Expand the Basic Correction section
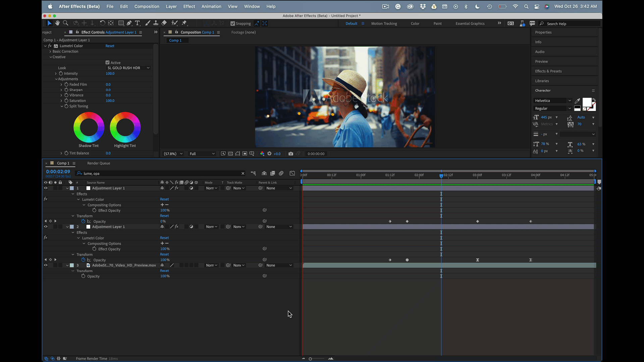Screen dimensions: 644x362 click(50, 52)
